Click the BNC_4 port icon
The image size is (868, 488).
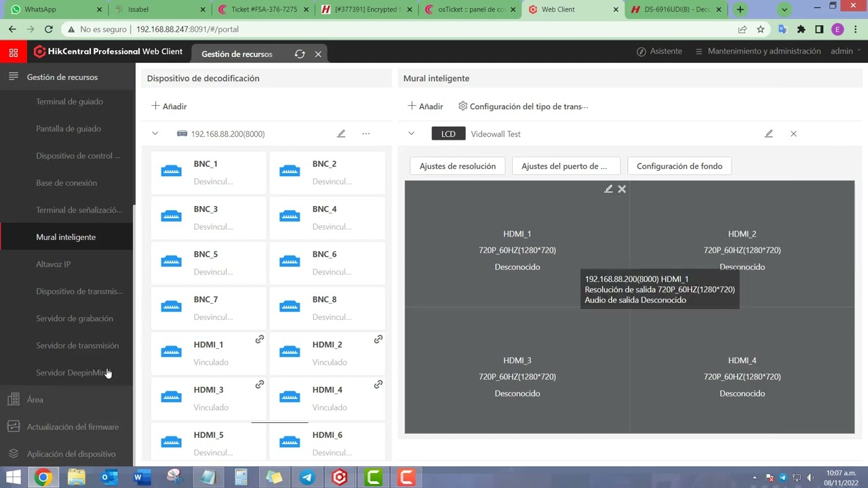pyautogui.click(x=290, y=216)
